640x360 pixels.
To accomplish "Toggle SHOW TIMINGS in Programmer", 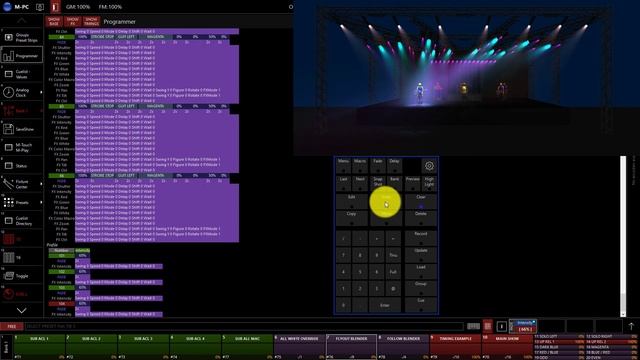I will click(x=91, y=21).
